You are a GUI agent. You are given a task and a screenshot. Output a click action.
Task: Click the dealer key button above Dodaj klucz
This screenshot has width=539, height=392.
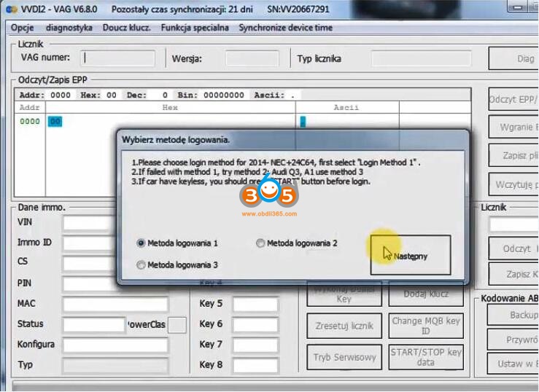point(344,294)
